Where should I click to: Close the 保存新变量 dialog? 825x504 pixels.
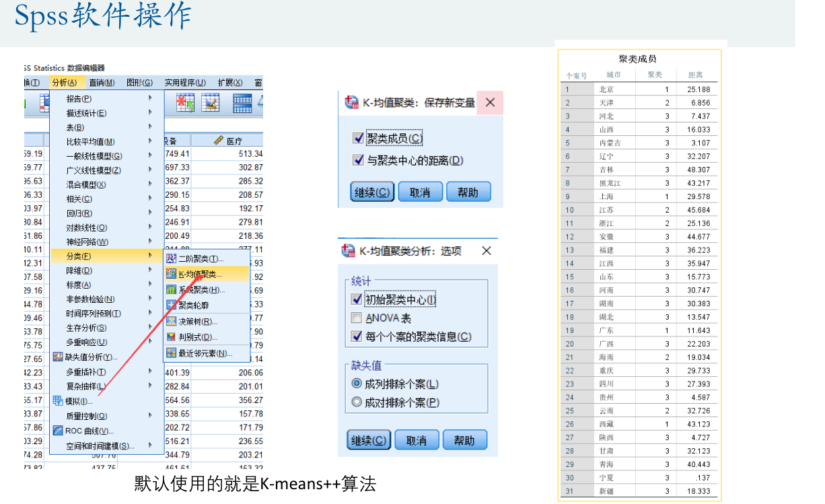coord(490,103)
